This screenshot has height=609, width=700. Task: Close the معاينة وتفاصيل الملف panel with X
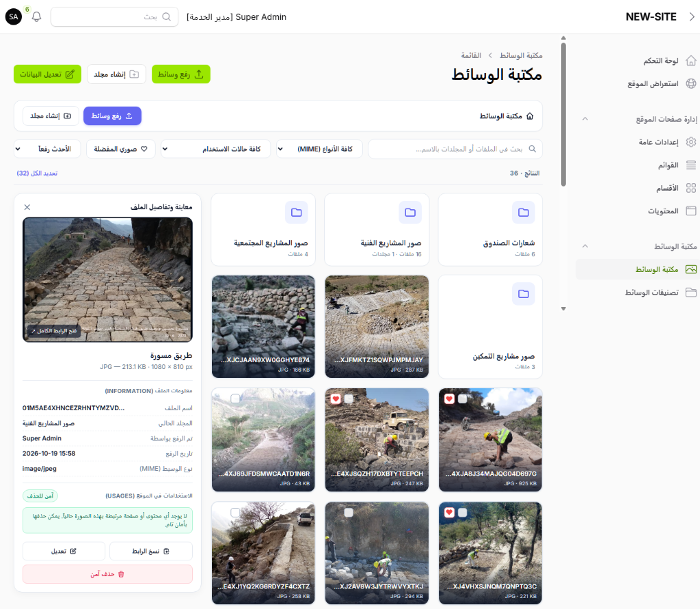coord(27,207)
